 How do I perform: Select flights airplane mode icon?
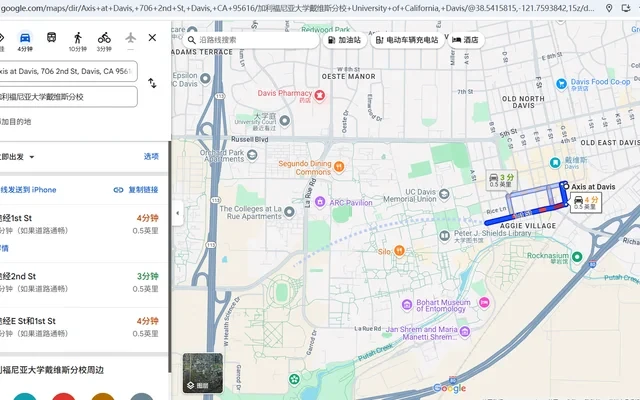pos(130,38)
